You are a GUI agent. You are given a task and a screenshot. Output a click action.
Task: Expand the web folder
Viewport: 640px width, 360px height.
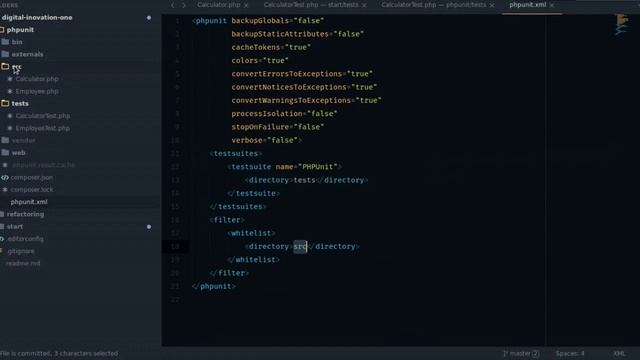pyautogui.click(x=18, y=153)
